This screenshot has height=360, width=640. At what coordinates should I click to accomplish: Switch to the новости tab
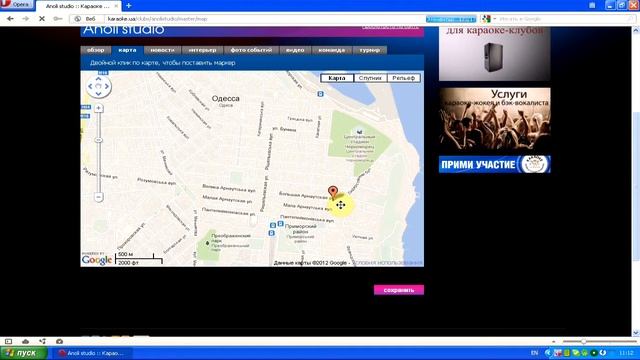pyautogui.click(x=162, y=50)
